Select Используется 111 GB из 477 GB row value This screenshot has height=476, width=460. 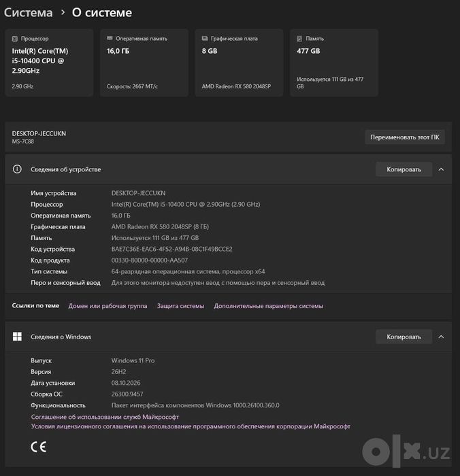(155, 238)
